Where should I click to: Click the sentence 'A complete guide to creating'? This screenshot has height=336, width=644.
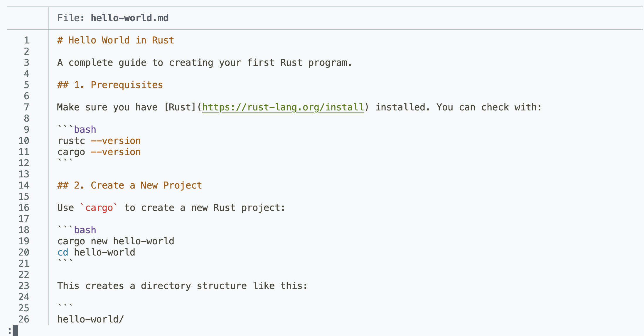pyautogui.click(x=135, y=63)
